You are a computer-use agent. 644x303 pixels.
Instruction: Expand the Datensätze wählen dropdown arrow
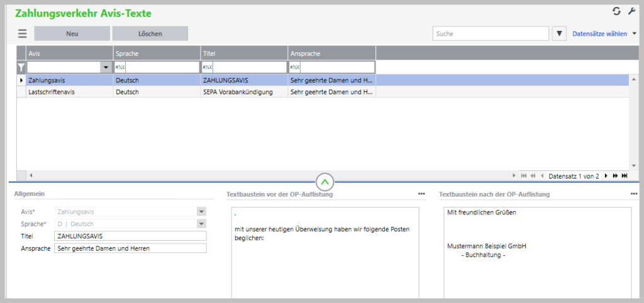coord(635,34)
